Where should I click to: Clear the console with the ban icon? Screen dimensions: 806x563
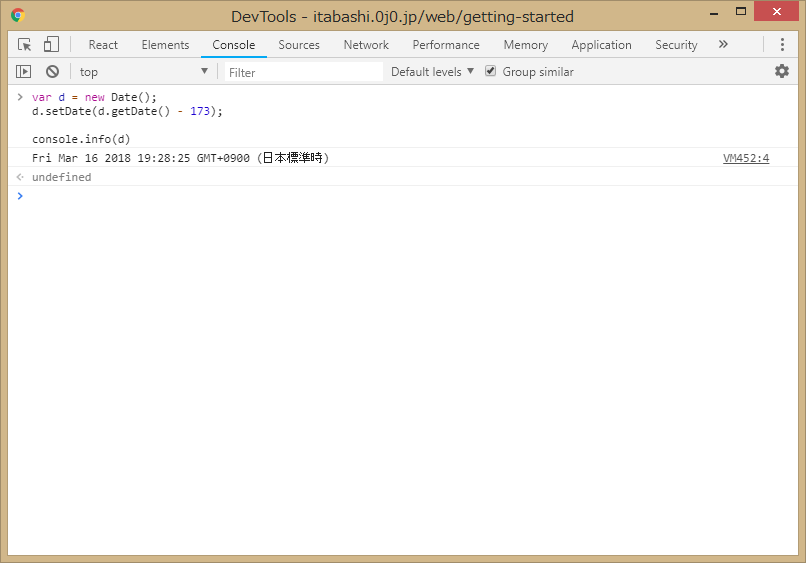[52, 72]
